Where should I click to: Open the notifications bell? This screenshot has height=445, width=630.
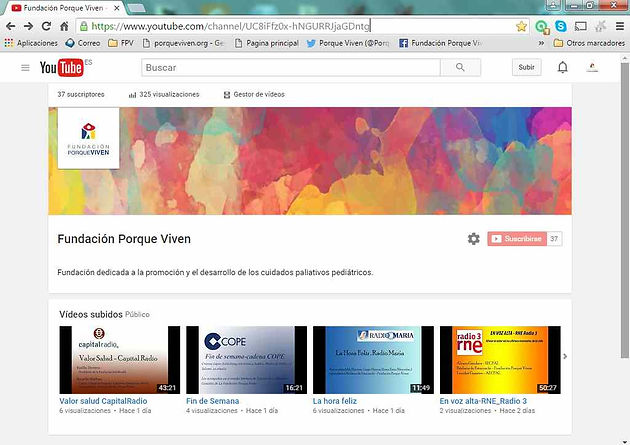click(x=563, y=67)
